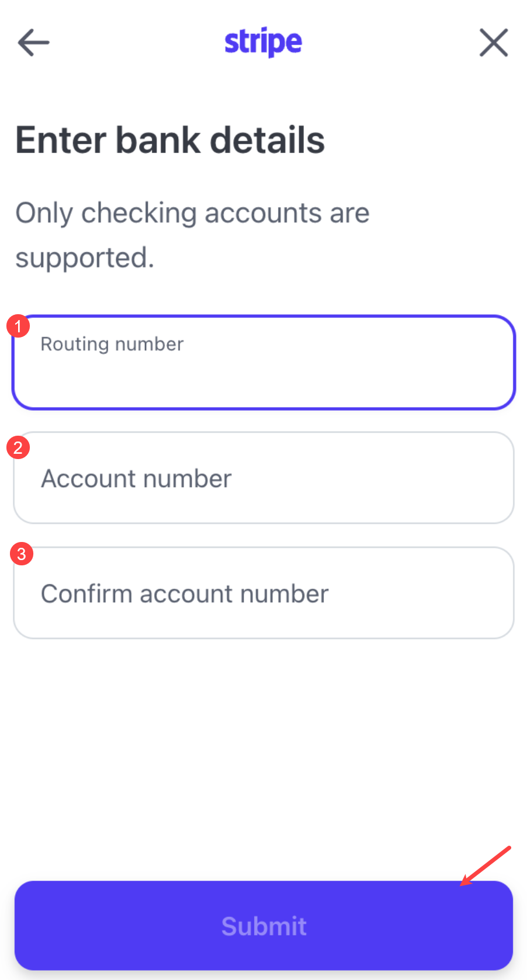This screenshot has width=527, height=980.
Task: Click the "Submit" text label
Action: [263, 926]
